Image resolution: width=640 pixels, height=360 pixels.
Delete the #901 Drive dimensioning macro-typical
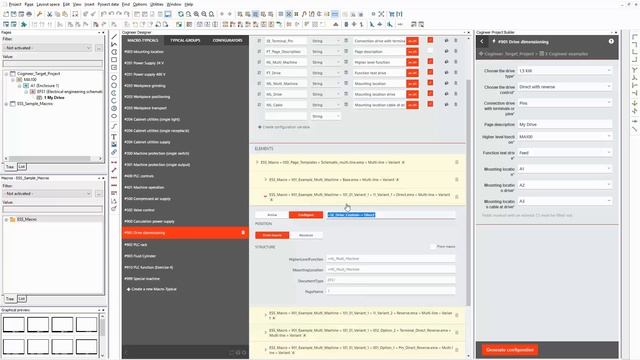[243, 233]
